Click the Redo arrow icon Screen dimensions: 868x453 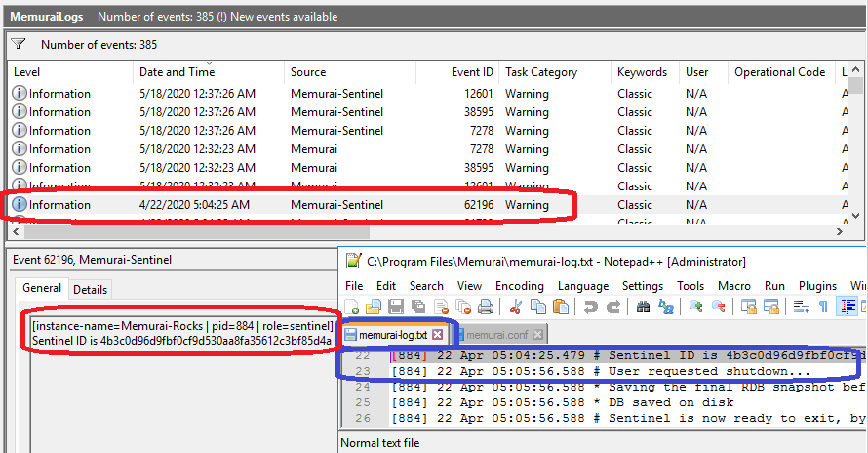[x=613, y=307]
